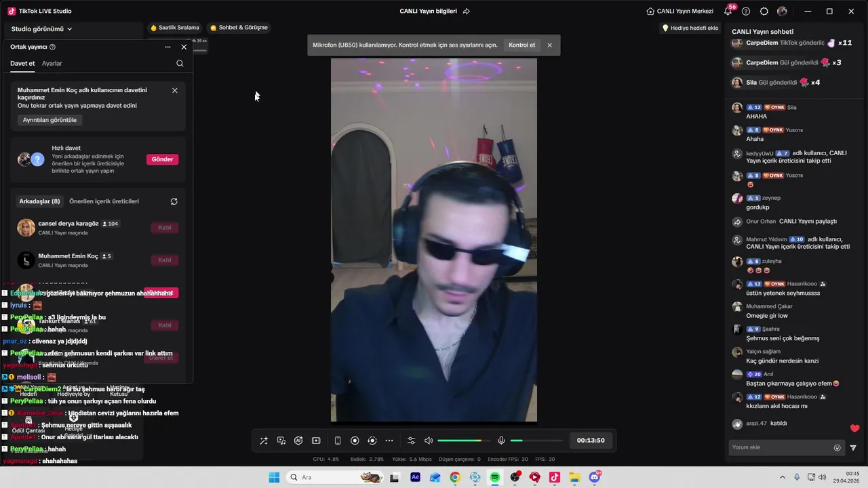Open chat filter funnel icon
The height and width of the screenshot is (488, 868).
853,447
